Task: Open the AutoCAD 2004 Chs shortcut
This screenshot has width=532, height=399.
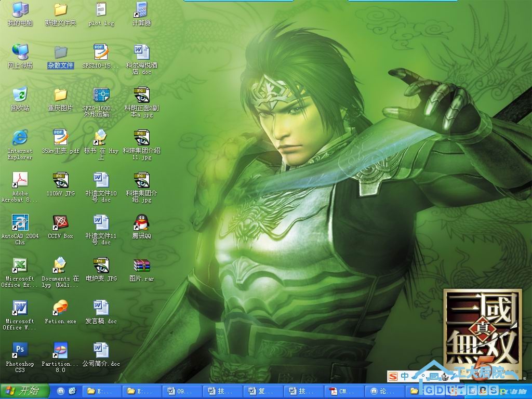Action: tap(20, 223)
